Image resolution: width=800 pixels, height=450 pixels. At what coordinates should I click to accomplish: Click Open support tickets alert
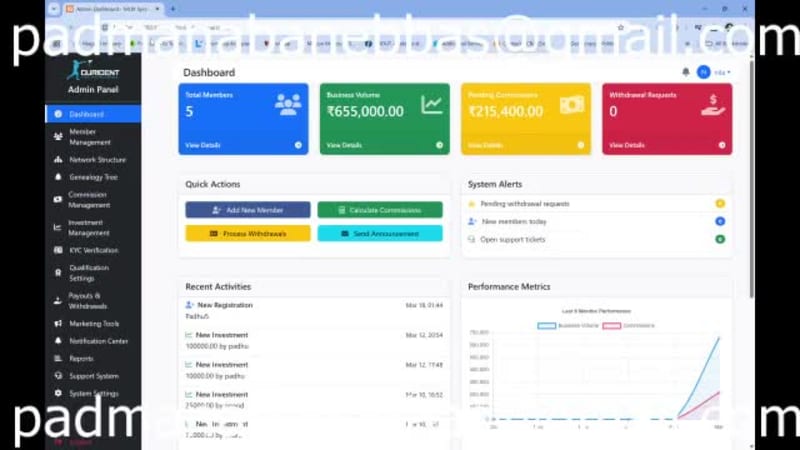(596, 239)
